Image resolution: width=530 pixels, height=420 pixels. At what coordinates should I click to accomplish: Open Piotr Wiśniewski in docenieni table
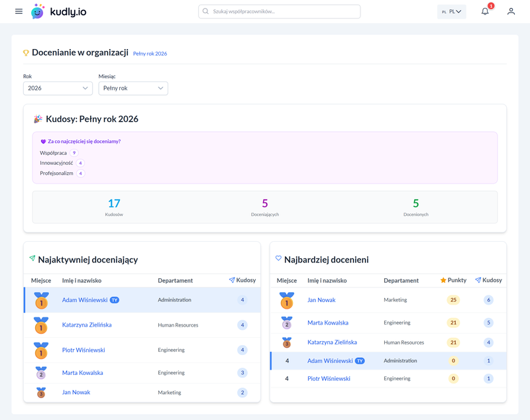pyautogui.click(x=329, y=378)
